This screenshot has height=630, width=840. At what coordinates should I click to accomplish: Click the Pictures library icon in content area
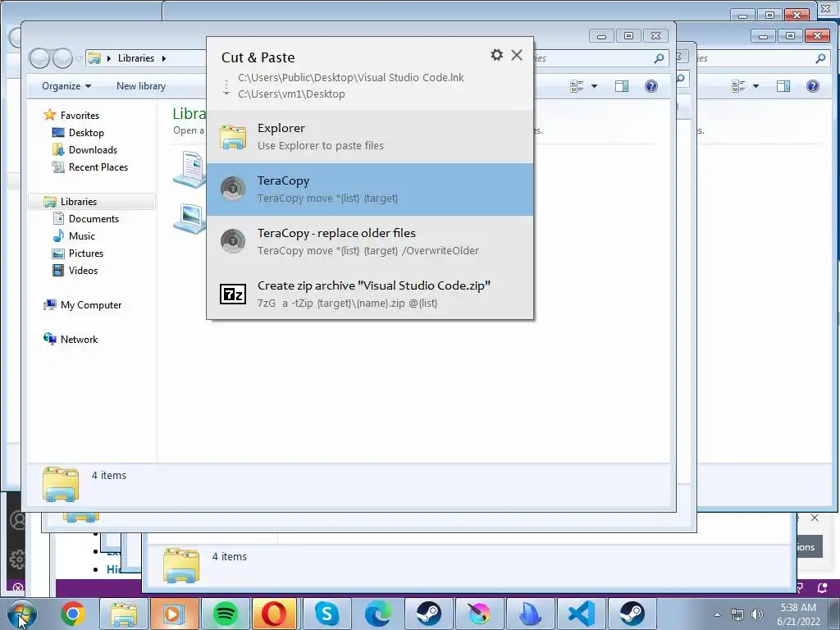pyautogui.click(x=189, y=218)
